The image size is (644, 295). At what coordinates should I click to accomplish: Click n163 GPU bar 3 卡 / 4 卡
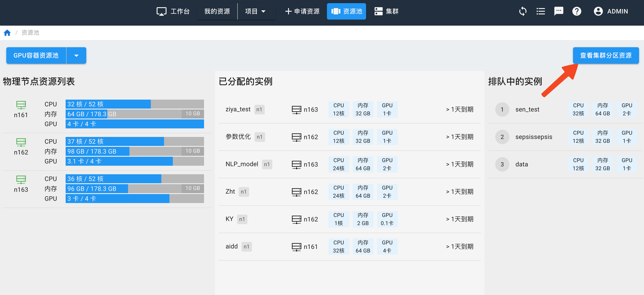(x=135, y=199)
